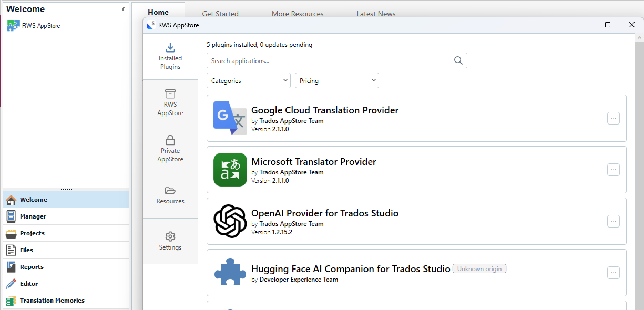Expand the Categories dropdown

coord(249,80)
